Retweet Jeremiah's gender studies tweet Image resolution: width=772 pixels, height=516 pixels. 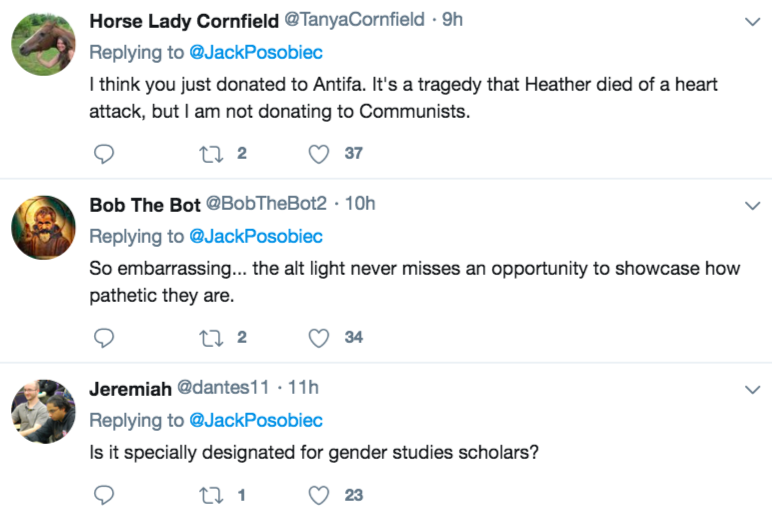(x=211, y=495)
